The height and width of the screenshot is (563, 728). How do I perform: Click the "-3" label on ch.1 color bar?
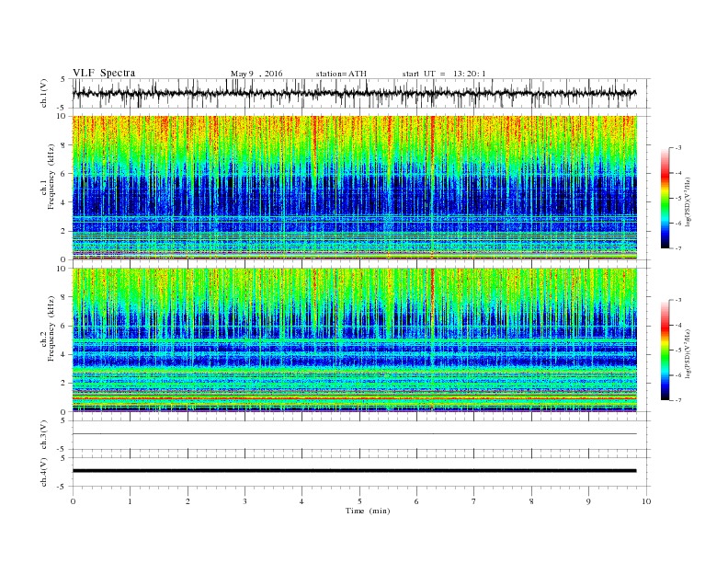(x=678, y=148)
